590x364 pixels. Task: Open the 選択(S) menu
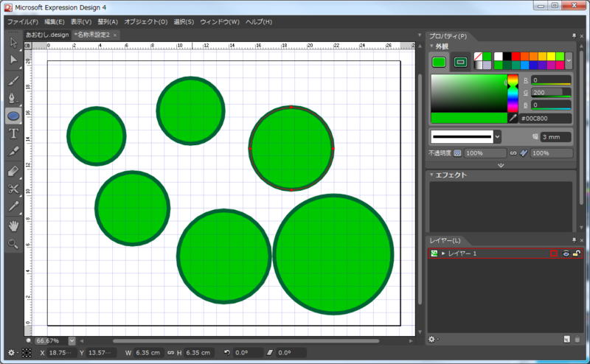click(x=184, y=22)
